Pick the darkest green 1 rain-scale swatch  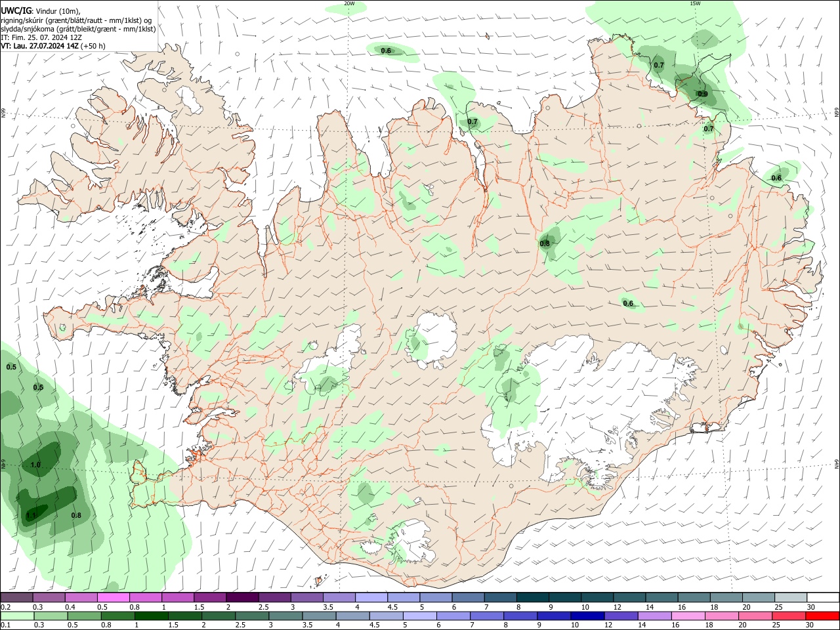coord(152,616)
